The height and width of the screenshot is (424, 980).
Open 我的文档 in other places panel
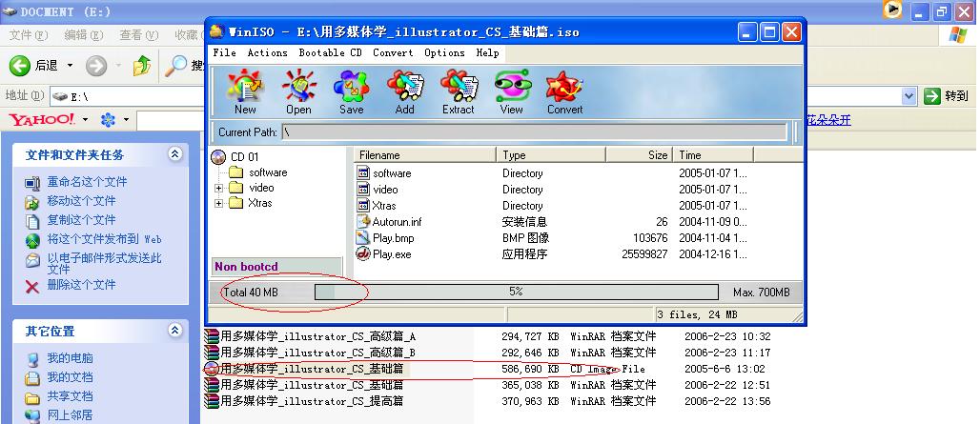[70, 377]
